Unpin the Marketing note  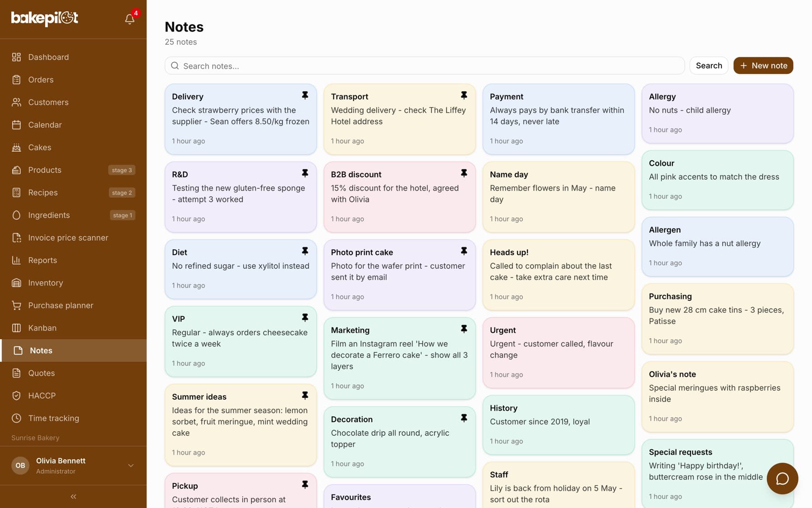(464, 329)
